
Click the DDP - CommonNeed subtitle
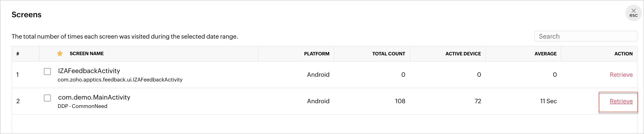click(82, 106)
